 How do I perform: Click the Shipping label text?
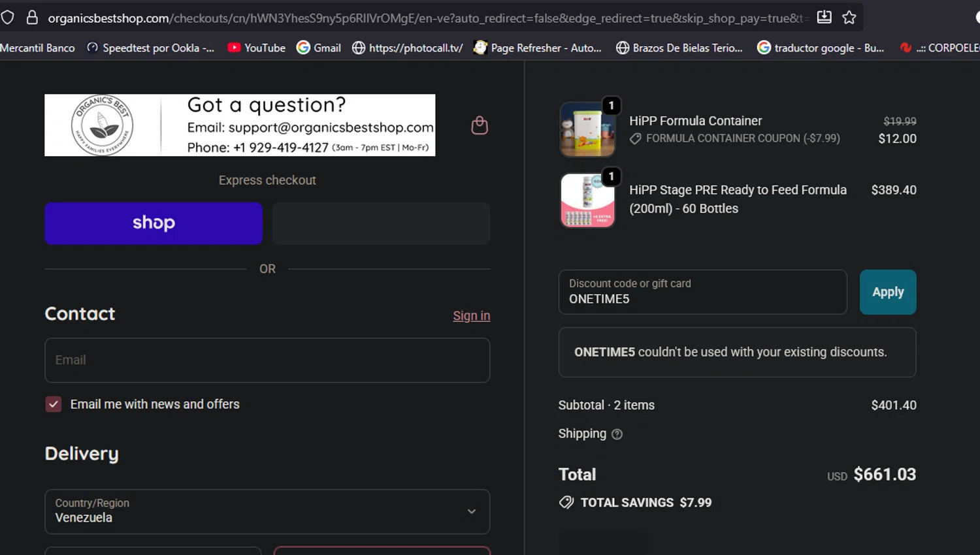pyautogui.click(x=582, y=434)
